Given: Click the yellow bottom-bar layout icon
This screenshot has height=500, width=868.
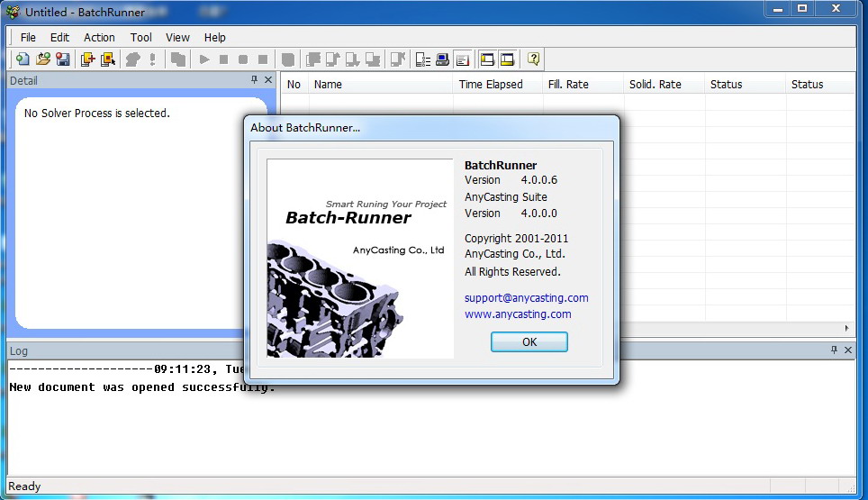Looking at the screenshot, I should point(507,59).
